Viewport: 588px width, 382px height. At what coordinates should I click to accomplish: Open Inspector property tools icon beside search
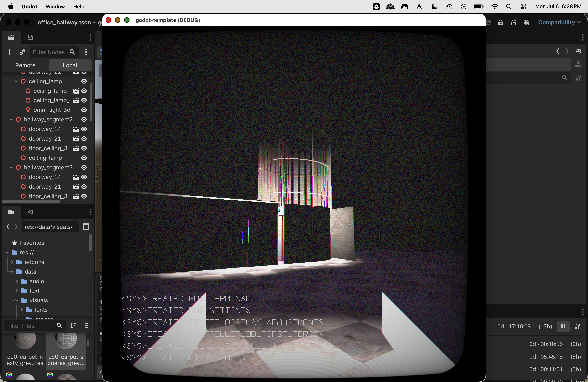[x=578, y=78]
